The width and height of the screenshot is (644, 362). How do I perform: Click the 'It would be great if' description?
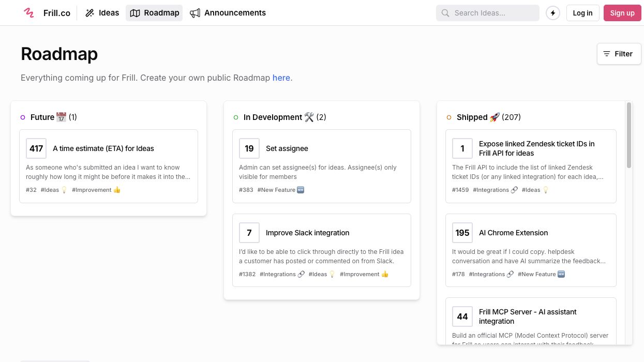click(x=529, y=257)
